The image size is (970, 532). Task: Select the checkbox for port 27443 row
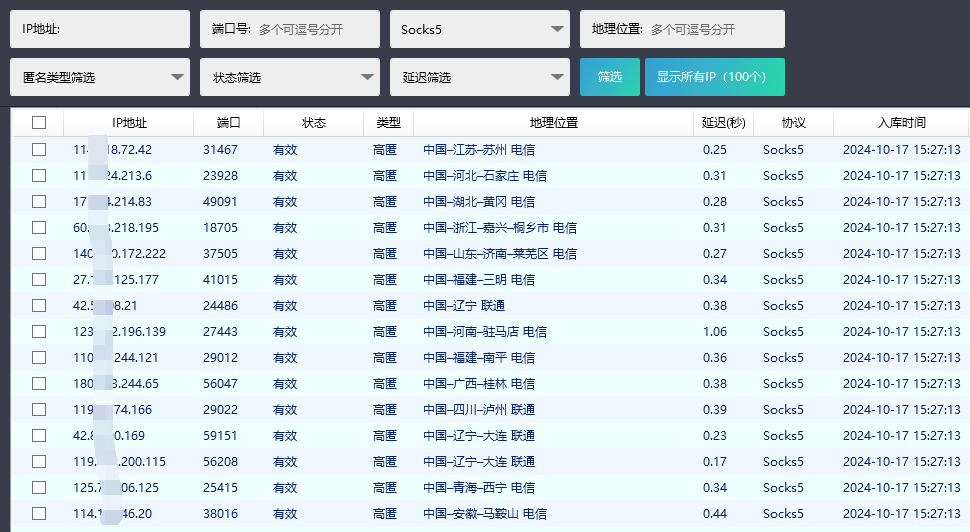[x=39, y=332]
